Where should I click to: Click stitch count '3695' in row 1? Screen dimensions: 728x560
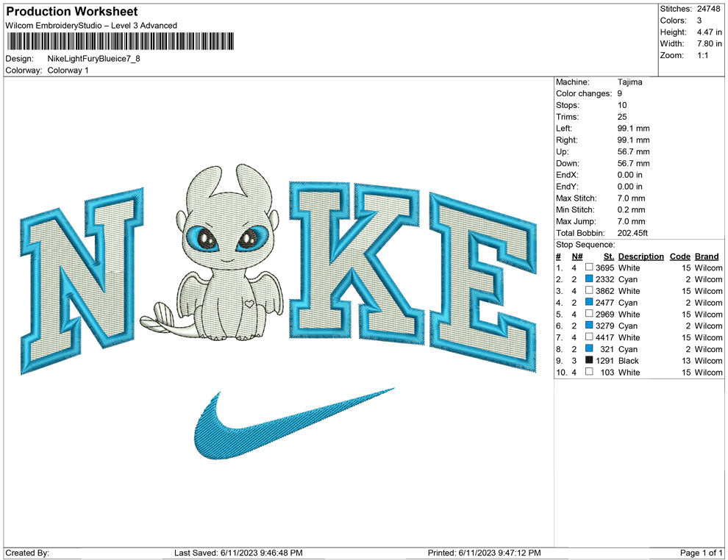pos(605,268)
